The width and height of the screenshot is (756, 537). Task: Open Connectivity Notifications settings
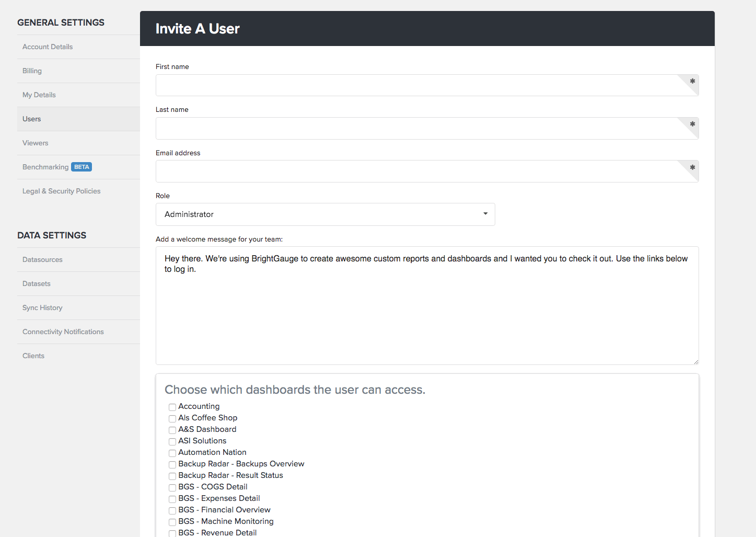click(63, 332)
